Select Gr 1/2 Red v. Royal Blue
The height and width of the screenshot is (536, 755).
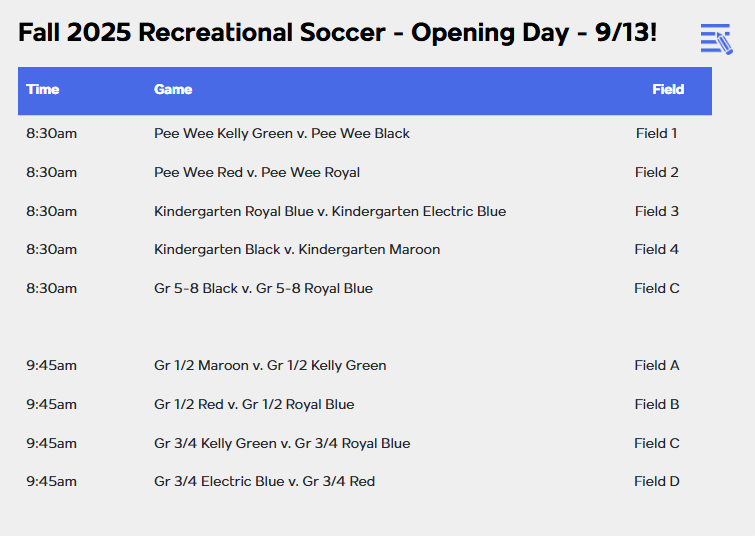tap(254, 404)
